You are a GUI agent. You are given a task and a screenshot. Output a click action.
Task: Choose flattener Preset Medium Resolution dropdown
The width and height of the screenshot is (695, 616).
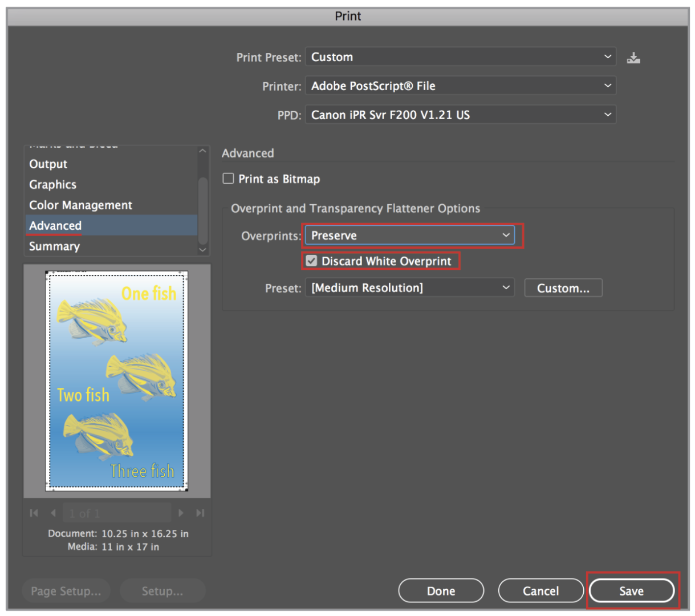tap(409, 288)
